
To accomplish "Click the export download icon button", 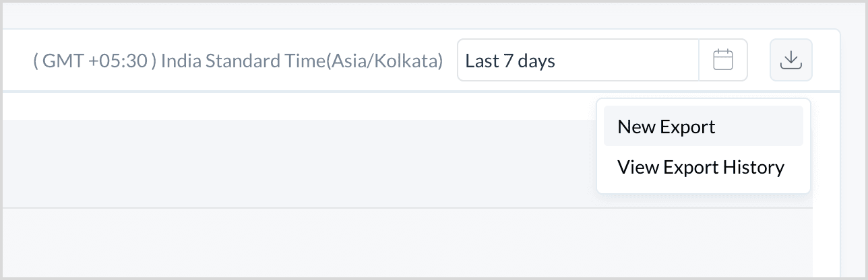I will point(790,61).
